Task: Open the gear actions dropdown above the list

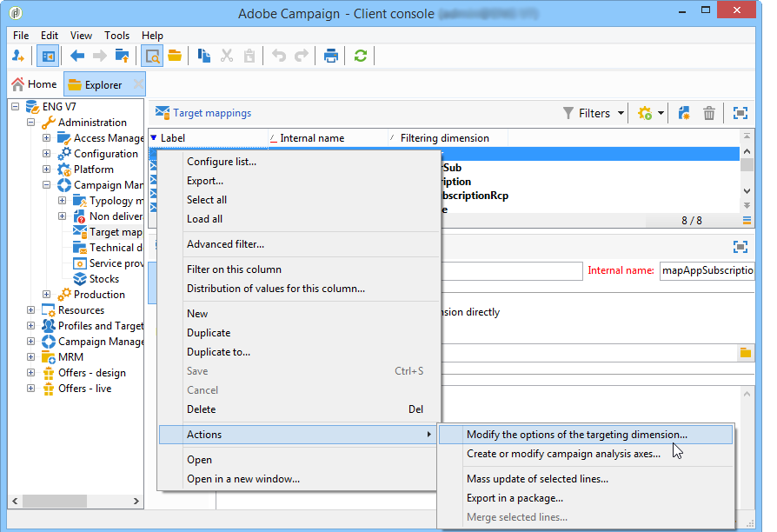Action: (x=651, y=113)
